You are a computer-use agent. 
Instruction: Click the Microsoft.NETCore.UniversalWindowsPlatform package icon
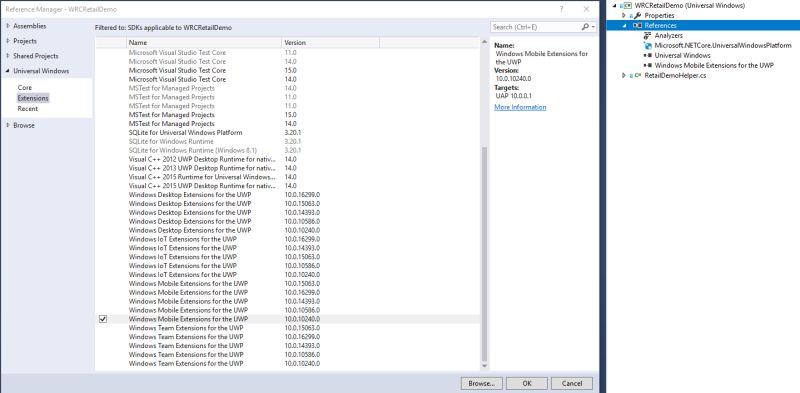point(648,45)
